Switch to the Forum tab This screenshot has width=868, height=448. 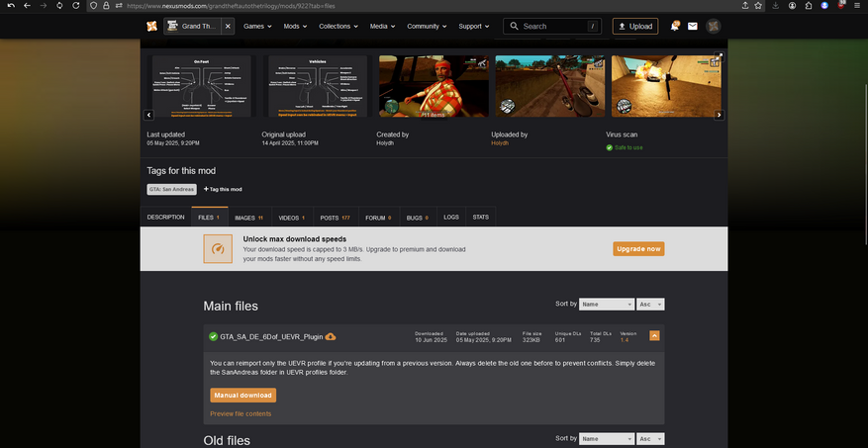(379, 218)
